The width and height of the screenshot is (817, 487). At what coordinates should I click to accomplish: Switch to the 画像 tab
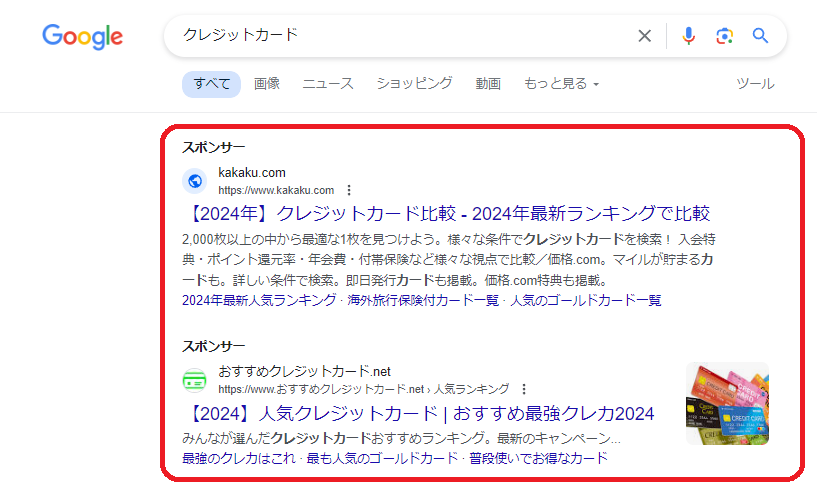(x=267, y=84)
